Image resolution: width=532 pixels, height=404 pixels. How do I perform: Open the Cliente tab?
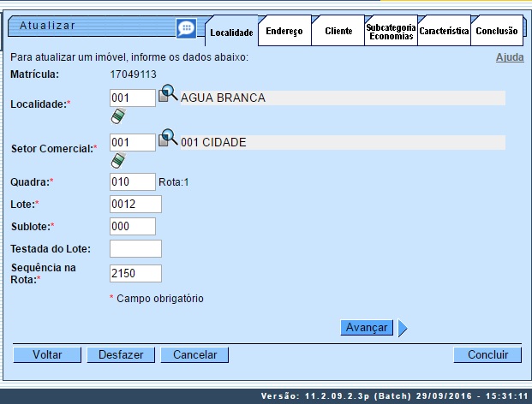(338, 31)
